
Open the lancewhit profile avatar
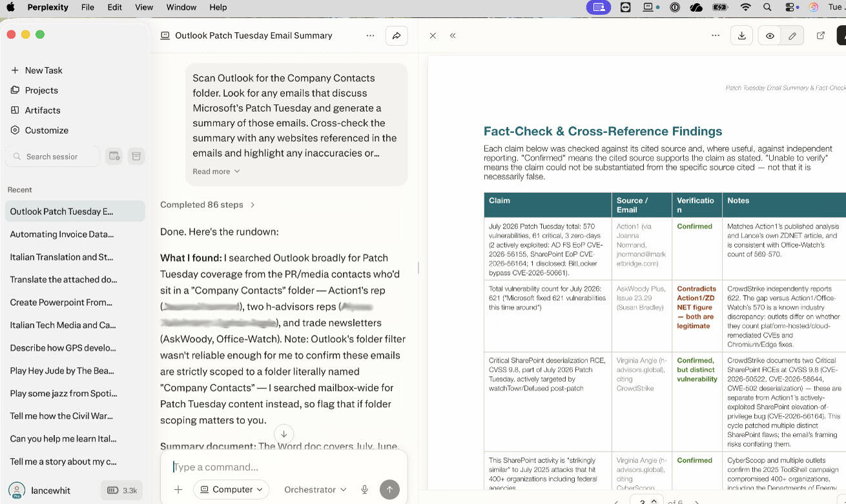click(17, 490)
